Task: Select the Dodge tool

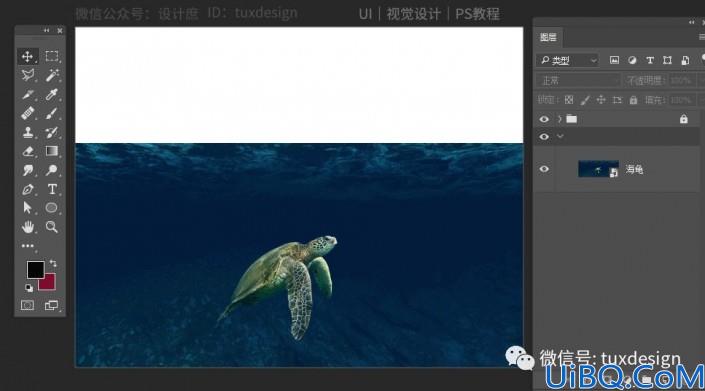Action: point(52,170)
